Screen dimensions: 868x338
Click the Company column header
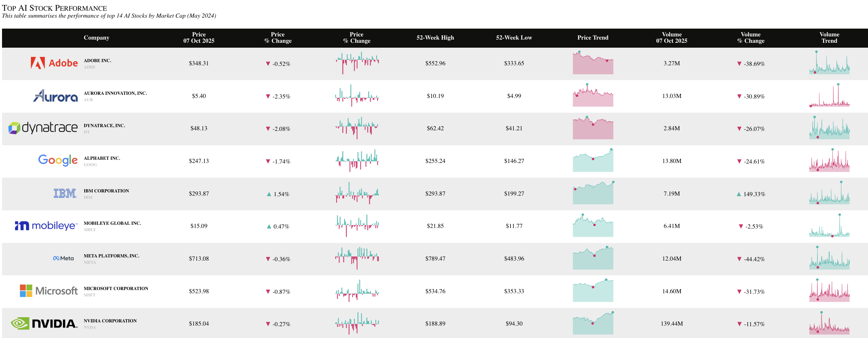tap(96, 37)
